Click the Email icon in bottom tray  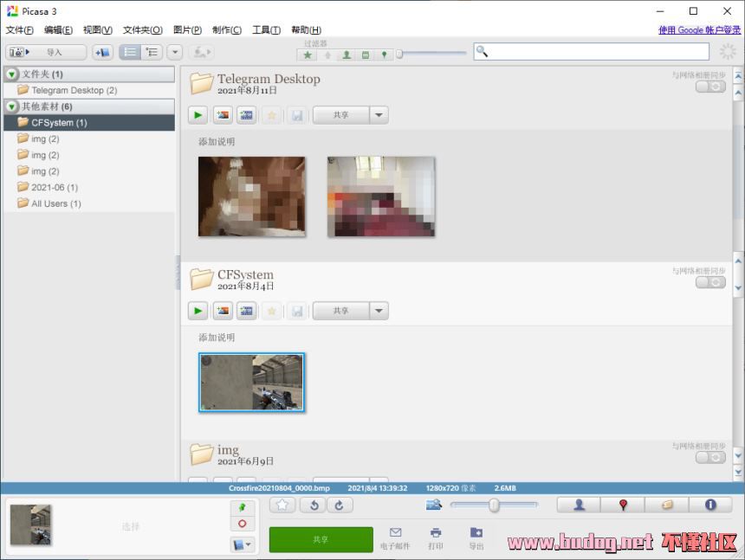[x=395, y=537]
